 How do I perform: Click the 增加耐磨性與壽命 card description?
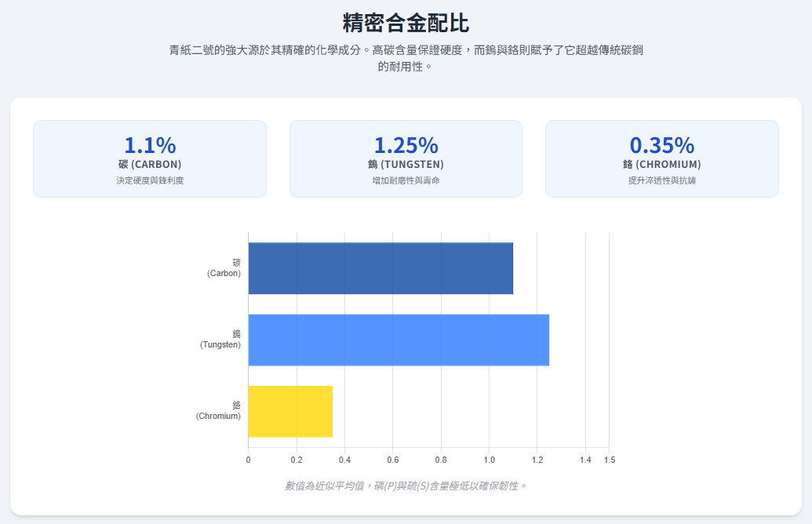(406, 180)
